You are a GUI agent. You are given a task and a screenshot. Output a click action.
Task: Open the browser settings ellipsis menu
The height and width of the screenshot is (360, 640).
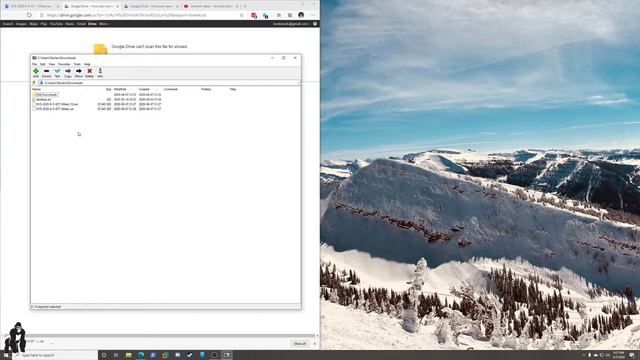[313, 15]
